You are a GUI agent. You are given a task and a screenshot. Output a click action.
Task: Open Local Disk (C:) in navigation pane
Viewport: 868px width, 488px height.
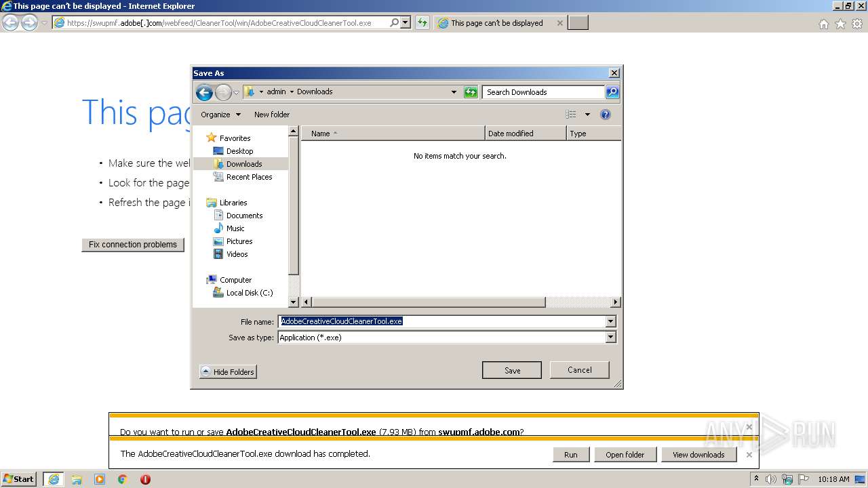tap(249, 293)
